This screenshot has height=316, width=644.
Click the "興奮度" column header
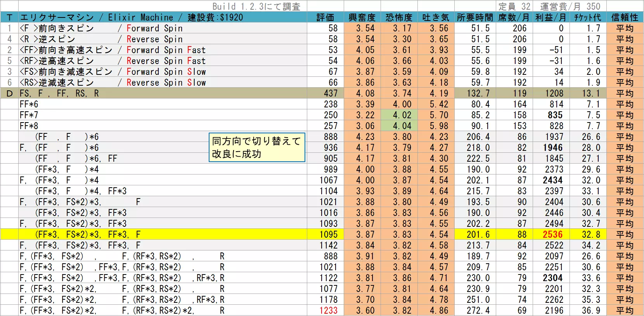362,17
